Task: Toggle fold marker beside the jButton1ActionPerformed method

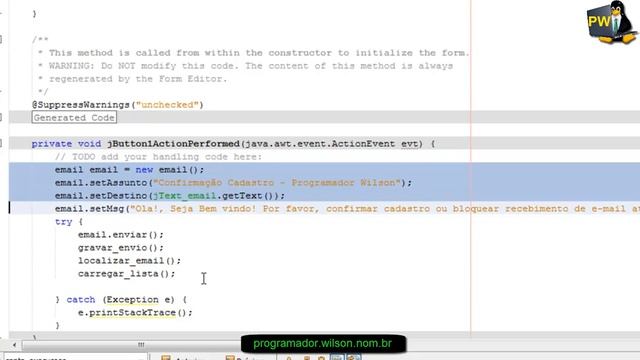Action: (1, 143)
